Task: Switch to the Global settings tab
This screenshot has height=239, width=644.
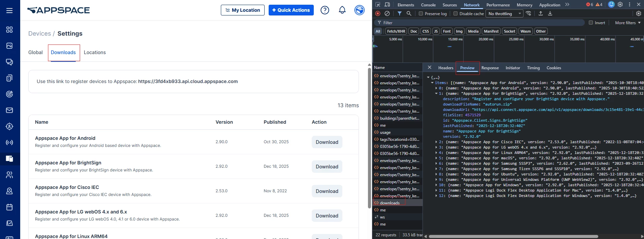Action: (35, 52)
